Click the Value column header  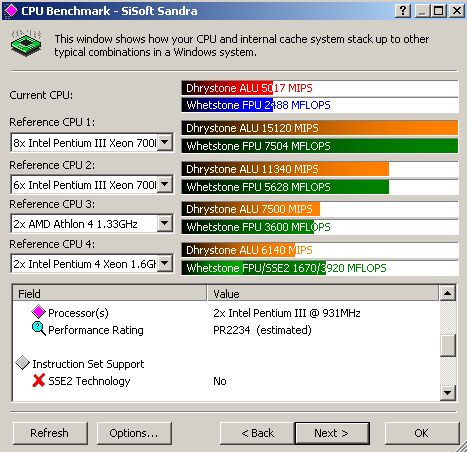tap(323, 293)
